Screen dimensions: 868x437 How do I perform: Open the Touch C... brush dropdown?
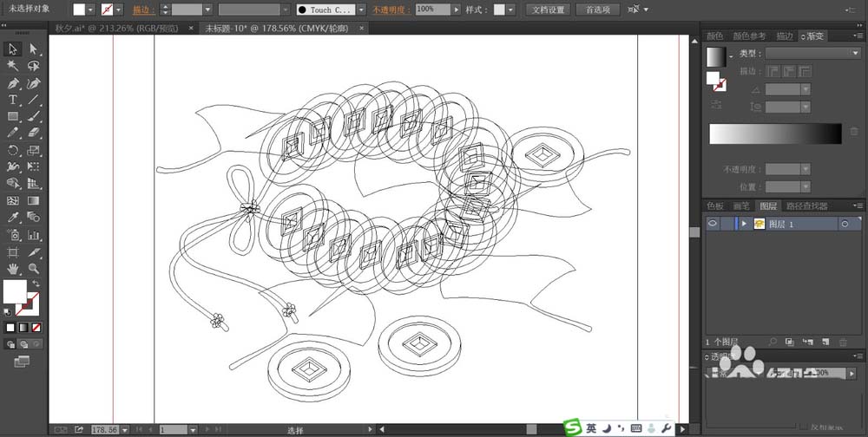tap(361, 10)
